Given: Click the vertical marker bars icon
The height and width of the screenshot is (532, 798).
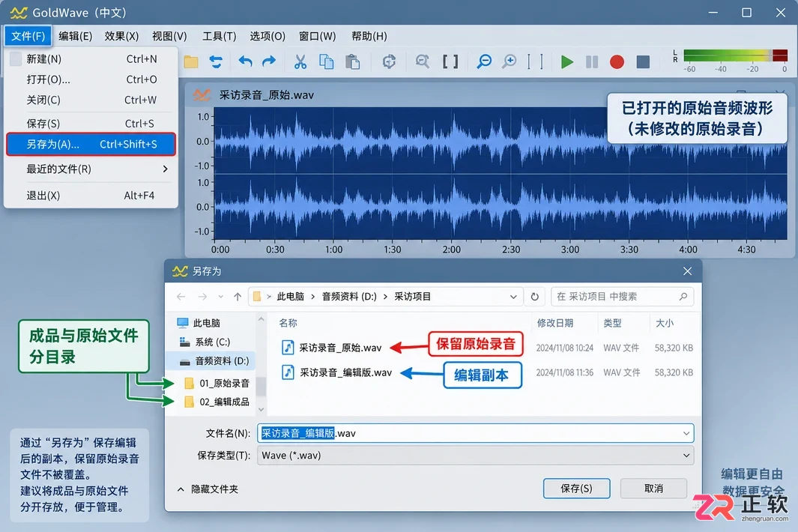Looking at the screenshot, I should 535,62.
